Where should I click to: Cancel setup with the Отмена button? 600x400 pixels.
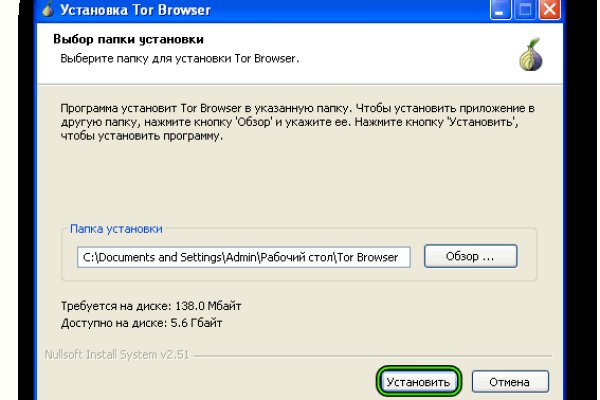pyautogui.click(x=510, y=382)
